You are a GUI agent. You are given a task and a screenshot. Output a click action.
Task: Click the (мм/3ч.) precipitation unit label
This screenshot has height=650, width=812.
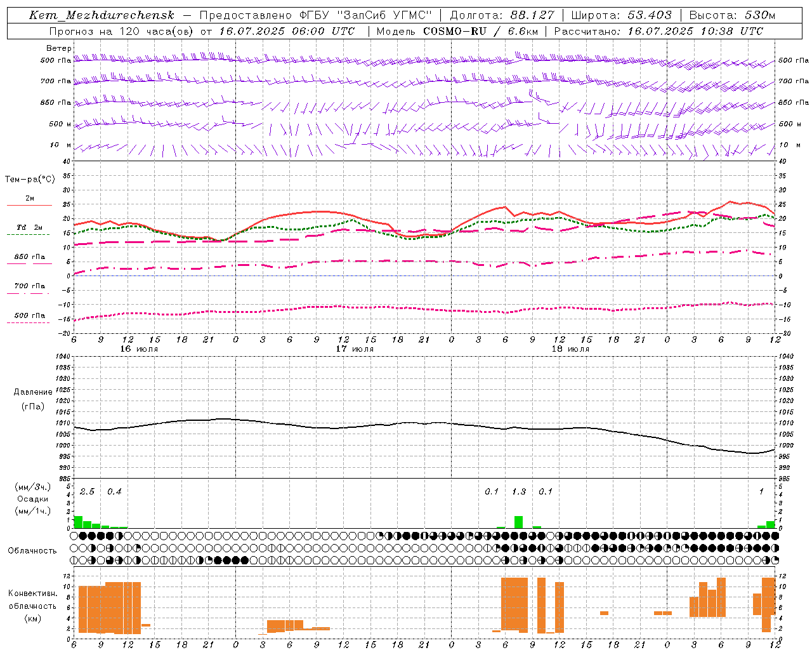point(33,487)
